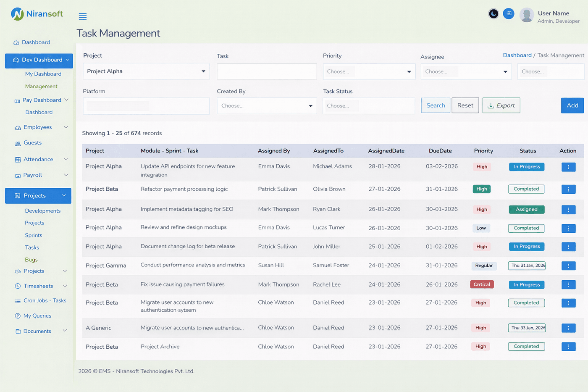
Task: Open the Priority Choose dropdown
Action: [368, 71]
